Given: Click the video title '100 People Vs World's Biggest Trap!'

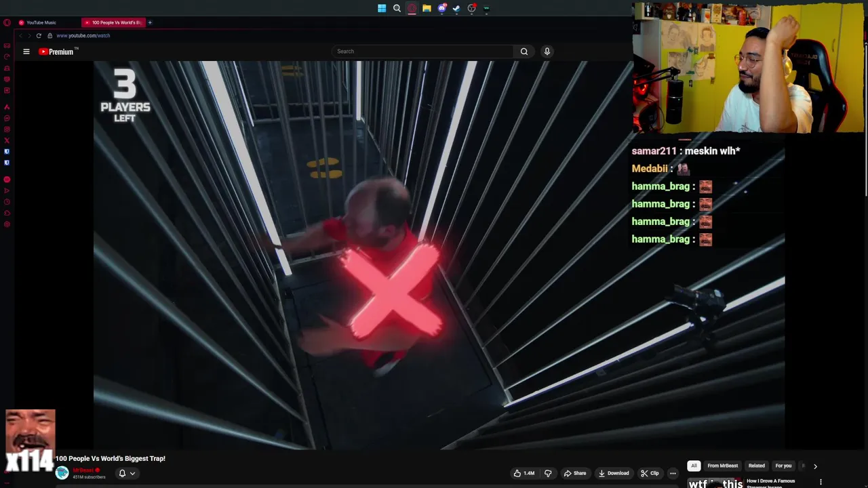Looking at the screenshot, I should (x=111, y=458).
